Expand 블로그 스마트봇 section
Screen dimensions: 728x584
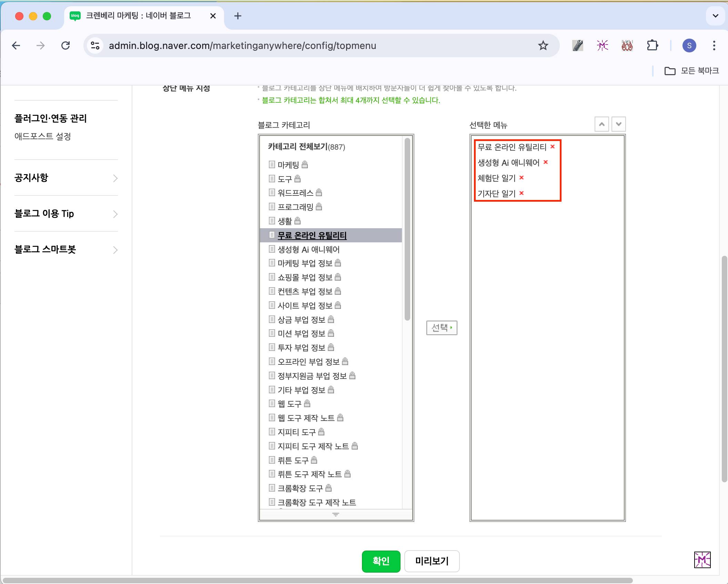[x=115, y=250]
